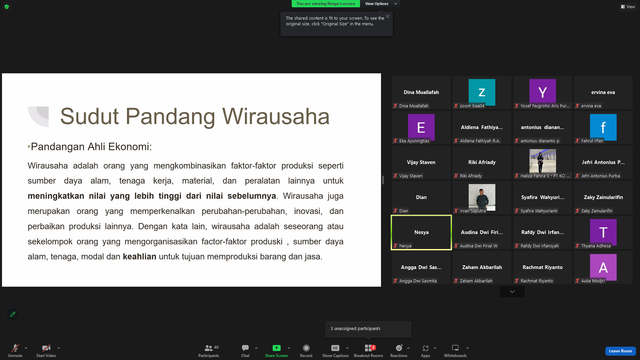Open Breakout Rooms

368,350
